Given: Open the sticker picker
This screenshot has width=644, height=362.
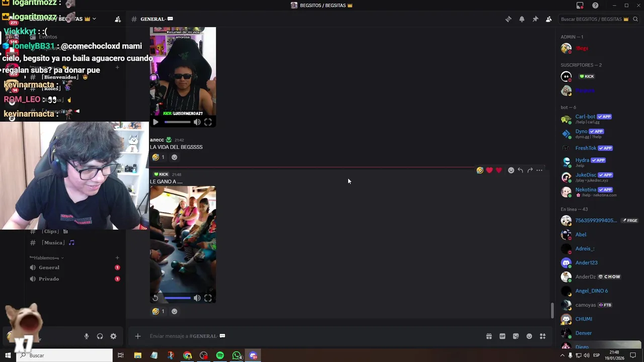Looking at the screenshot, I should (516, 336).
